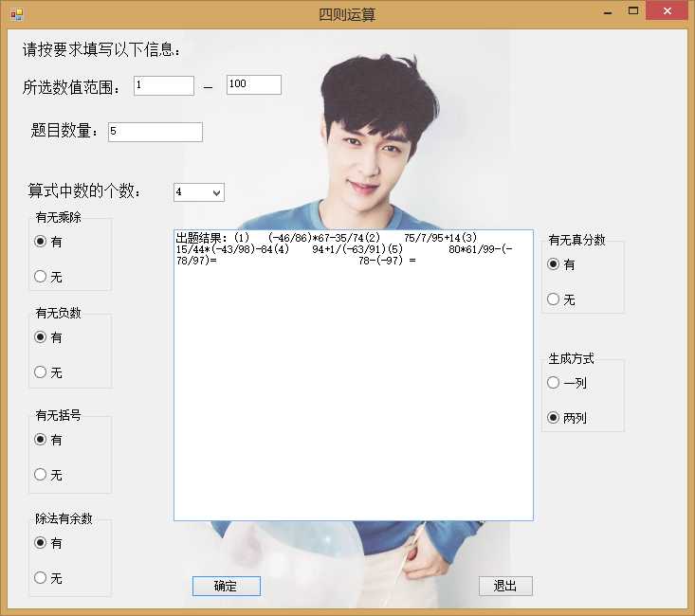Select 有 under 有无负数
This screenshot has height=616, width=695.
47,337
